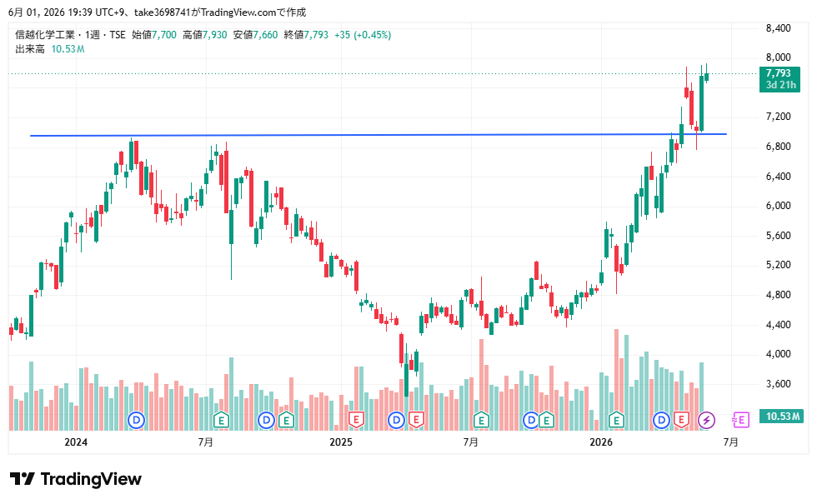This screenshot has height=504, width=817.
Task: Click the 高値7,930 high value
Action: (205, 35)
